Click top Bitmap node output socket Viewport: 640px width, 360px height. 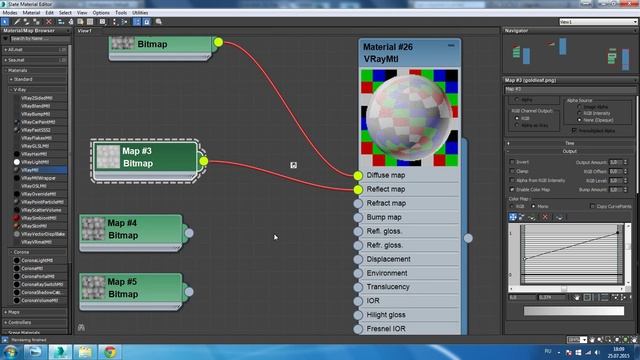218,42
